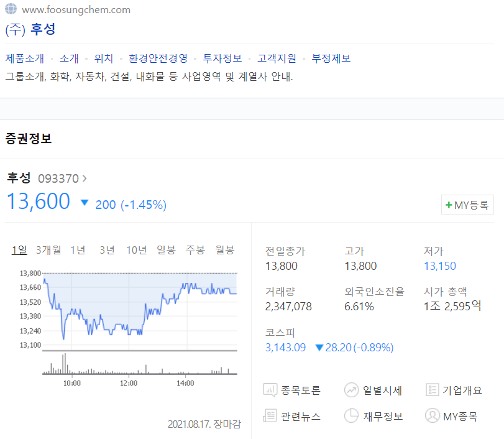This screenshot has height=439, width=504.
Task: Click the 일별시세 trend icon
Action: tap(351, 390)
